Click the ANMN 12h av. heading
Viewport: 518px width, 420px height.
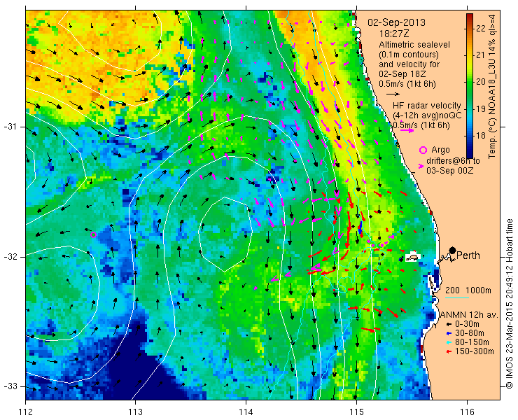coord(470,315)
